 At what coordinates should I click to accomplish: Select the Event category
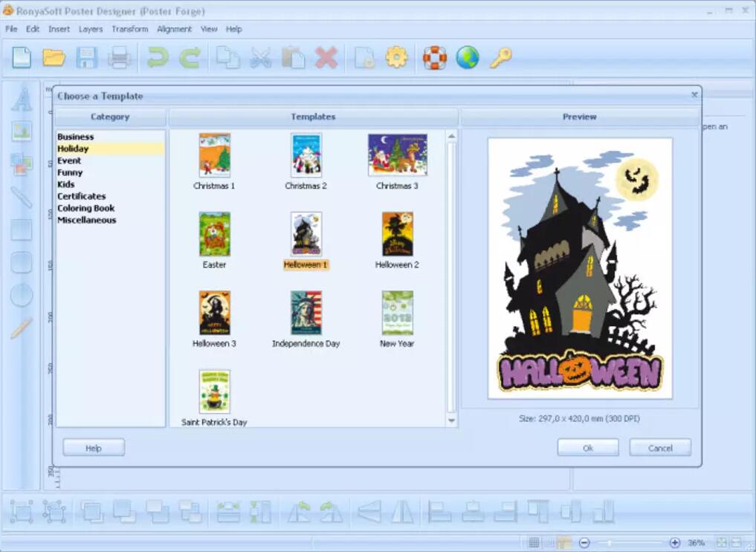tap(111, 160)
